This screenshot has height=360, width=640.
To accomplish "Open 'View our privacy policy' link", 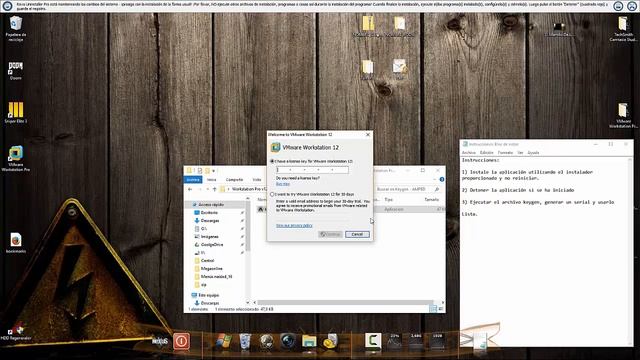I will 294,225.
